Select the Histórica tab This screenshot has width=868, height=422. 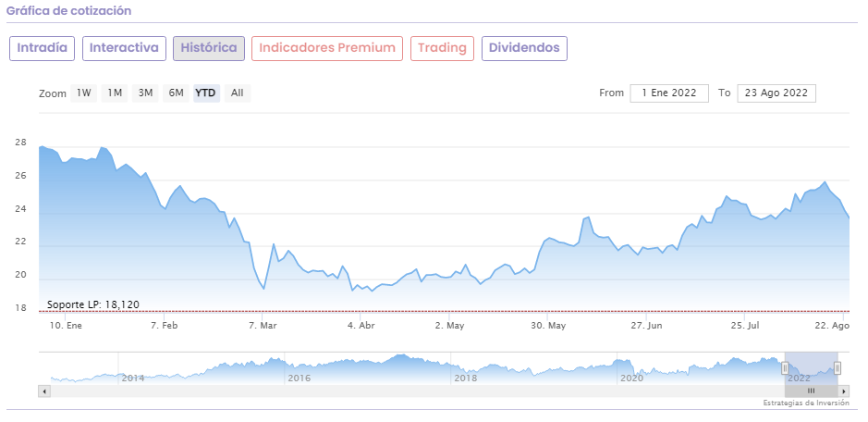[x=209, y=48]
